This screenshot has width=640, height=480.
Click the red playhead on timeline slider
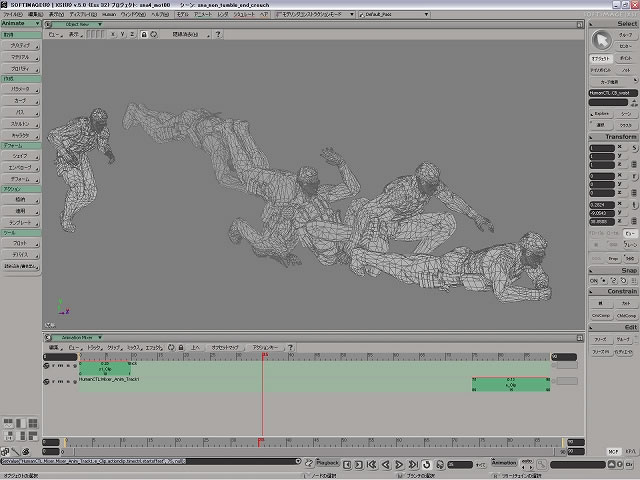[x=261, y=441]
